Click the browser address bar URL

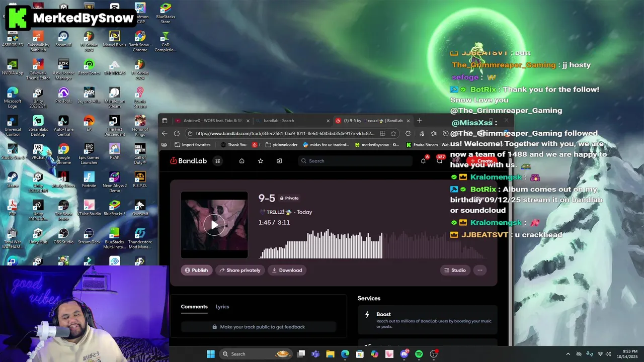tap(285, 134)
